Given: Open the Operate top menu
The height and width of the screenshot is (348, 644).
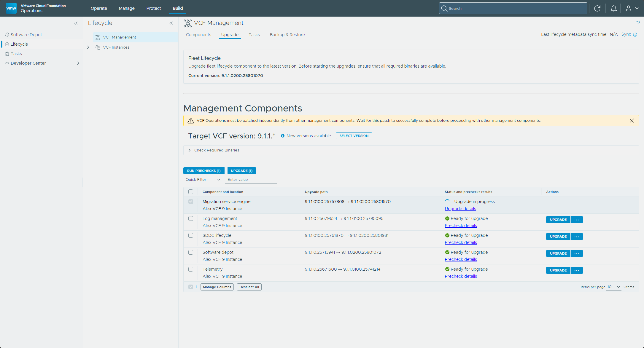Looking at the screenshot, I should (99, 8).
